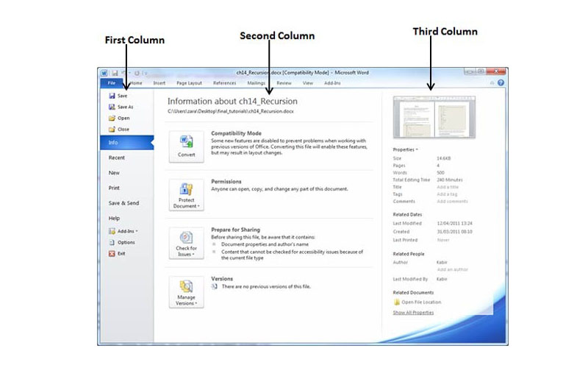Click the Last Modified date 12/04/2011
Viewport: 588px width, 368px height.
454,224
